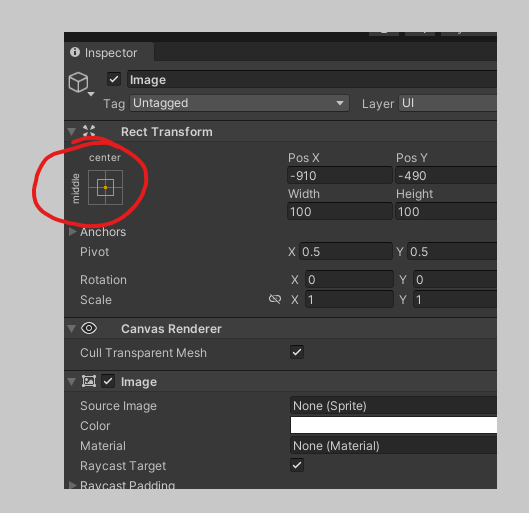Click the Source Image label
529x513 pixels.
118,406
